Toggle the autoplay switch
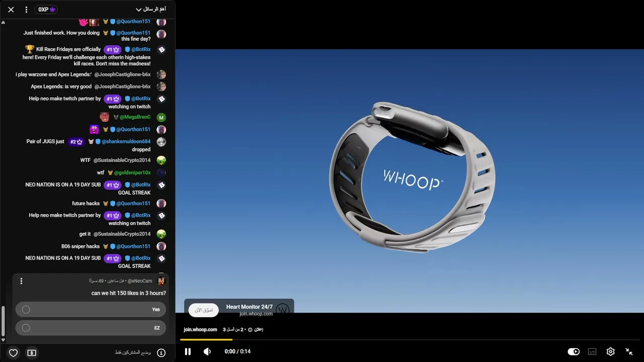644x362 pixels. [x=574, y=351]
